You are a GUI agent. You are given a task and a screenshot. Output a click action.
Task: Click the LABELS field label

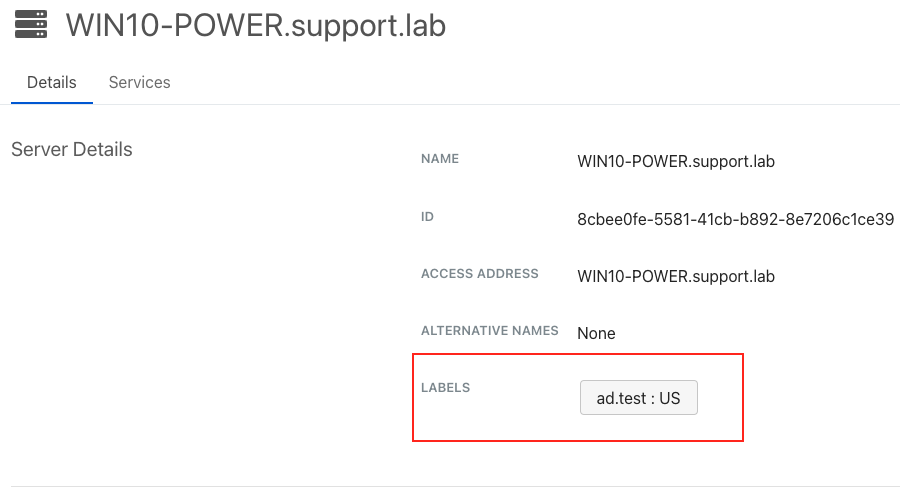pos(445,387)
